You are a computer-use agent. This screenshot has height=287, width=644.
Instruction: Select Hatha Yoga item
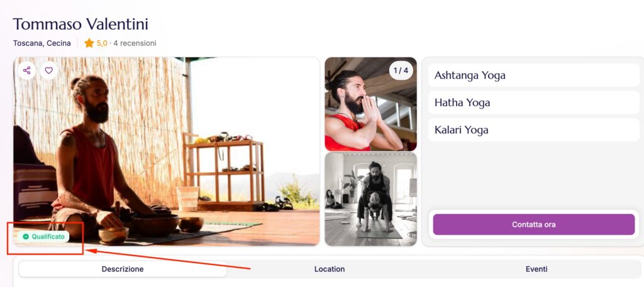534,102
